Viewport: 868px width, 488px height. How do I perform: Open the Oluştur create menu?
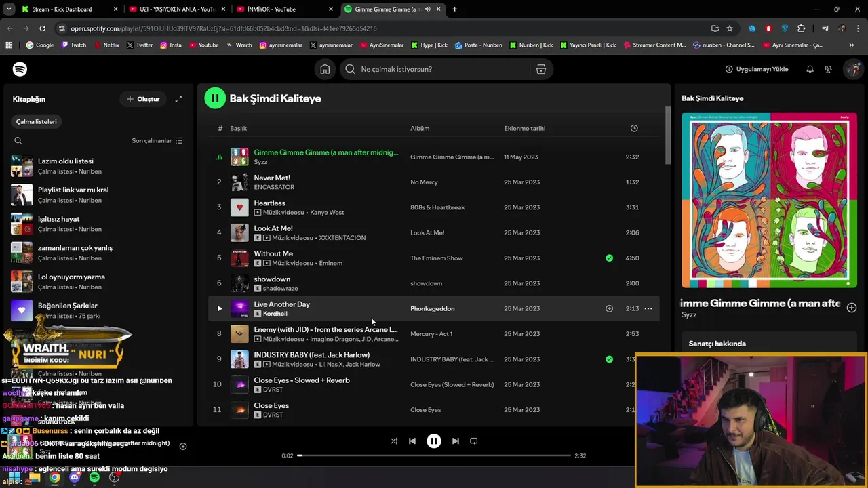pos(143,99)
